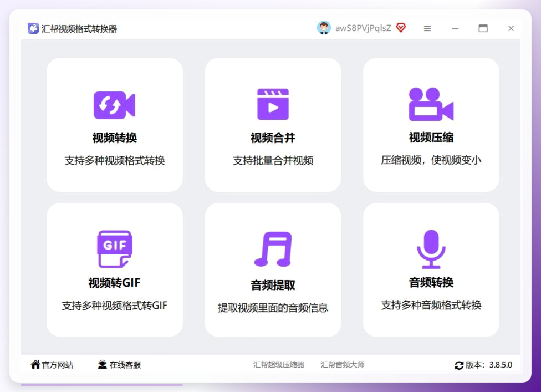Image resolution: width=541 pixels, height=392 pixels.
Task: Click the version text 3.8.5.0
Action: (501, 365)
